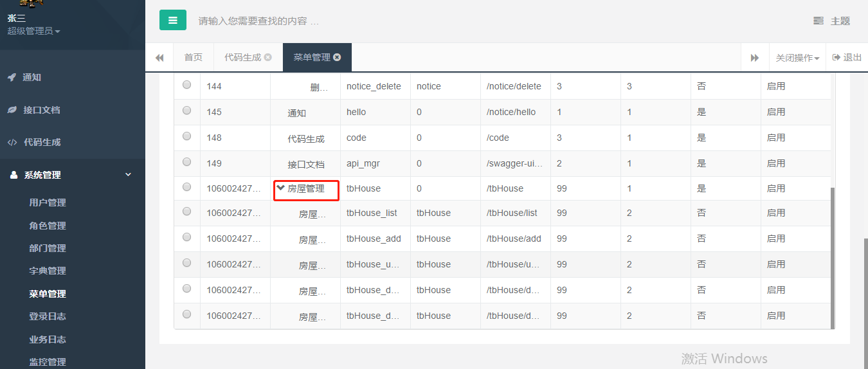Select the radio button of the tbHouse_add row
The width and height of the screenshot is (868, 369).
[x=187, y=237]
